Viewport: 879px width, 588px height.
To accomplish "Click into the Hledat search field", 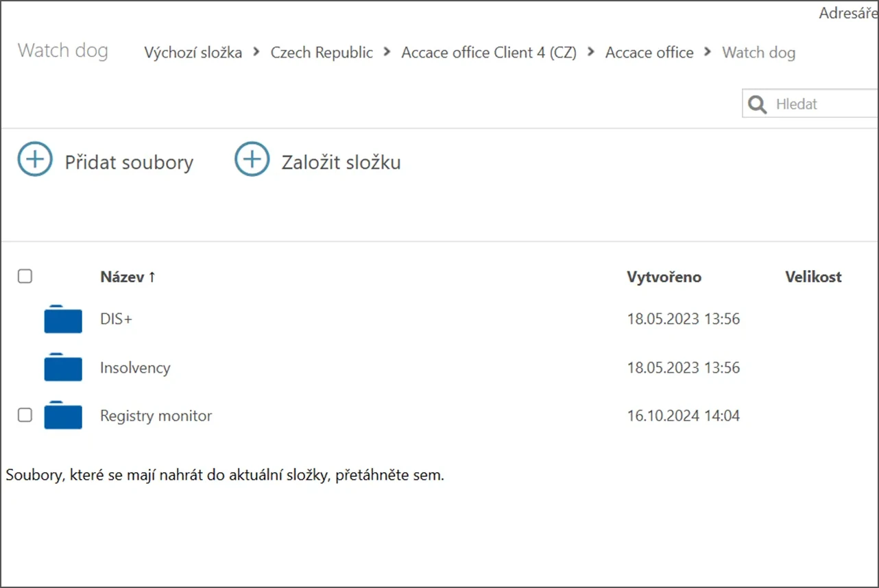I will pos(823,104).
